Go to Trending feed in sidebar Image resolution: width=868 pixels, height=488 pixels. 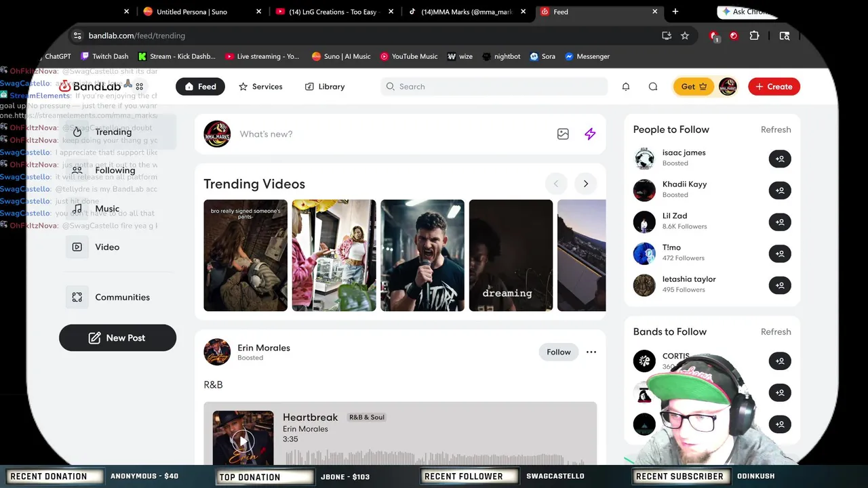coord(117,132)
